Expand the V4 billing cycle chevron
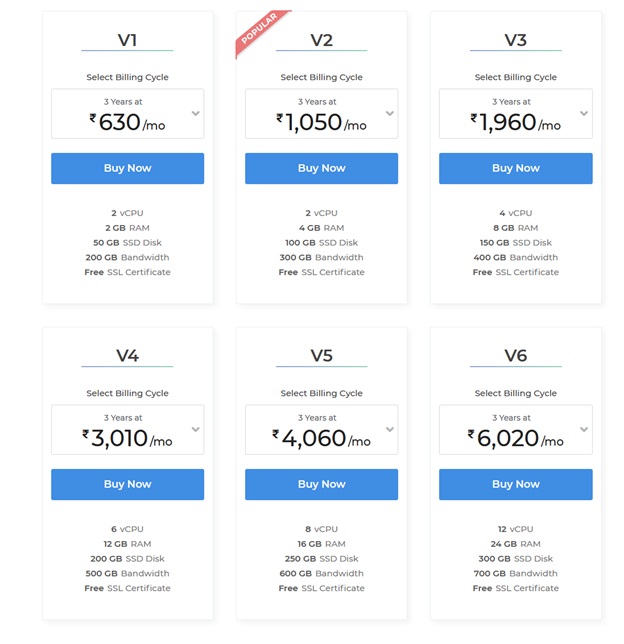 (196, 429)
